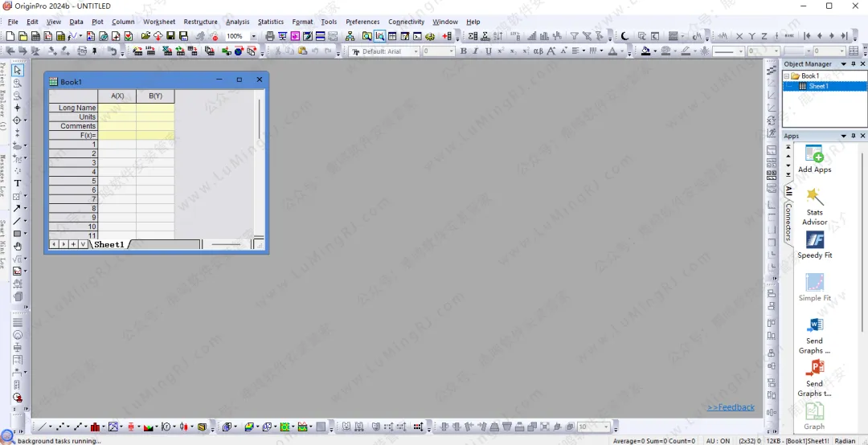Image resolution: width=868 pixels, height=445 pixels.
Task: Click the A(X) column header
Action: (x=117, y=96)
